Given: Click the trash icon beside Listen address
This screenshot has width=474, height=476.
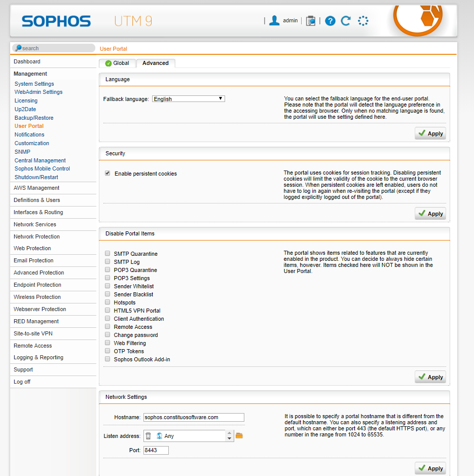Looking at the screenshot, I should point(149,436).
